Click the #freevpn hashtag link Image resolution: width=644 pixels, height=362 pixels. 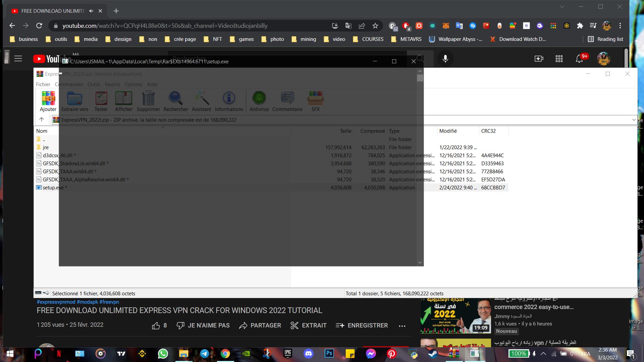[109, 302]
